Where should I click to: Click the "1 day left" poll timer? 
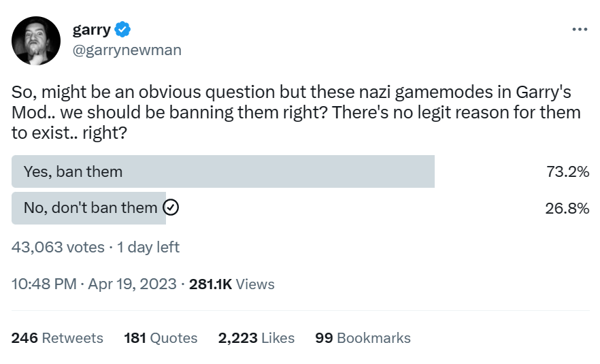click(148, 247)
